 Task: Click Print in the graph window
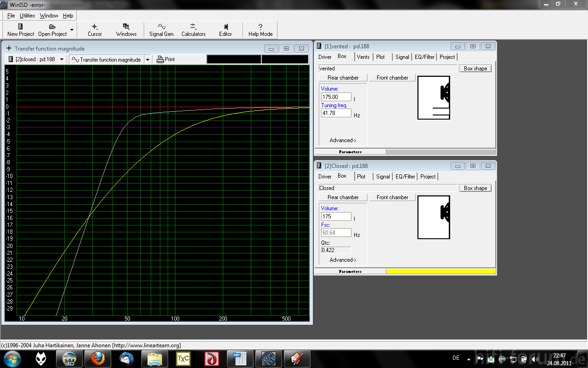coord(166,59)
